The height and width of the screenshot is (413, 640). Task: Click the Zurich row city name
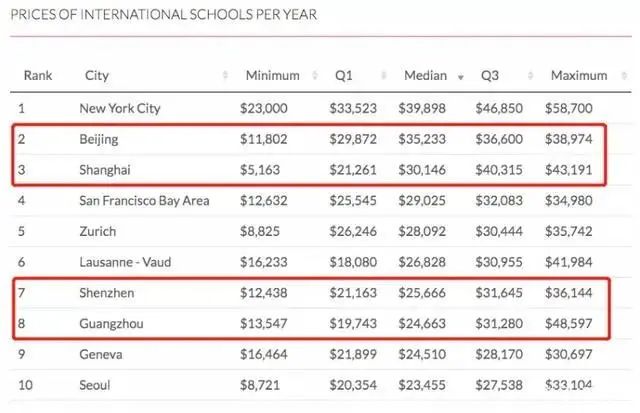point(97,231)
